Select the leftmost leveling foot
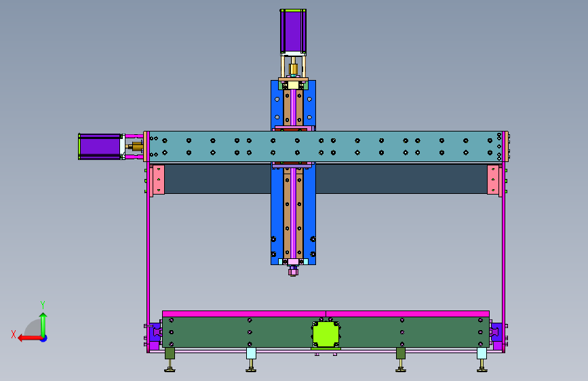This screenshot has height=381, width=588. (x=170, y=365)
